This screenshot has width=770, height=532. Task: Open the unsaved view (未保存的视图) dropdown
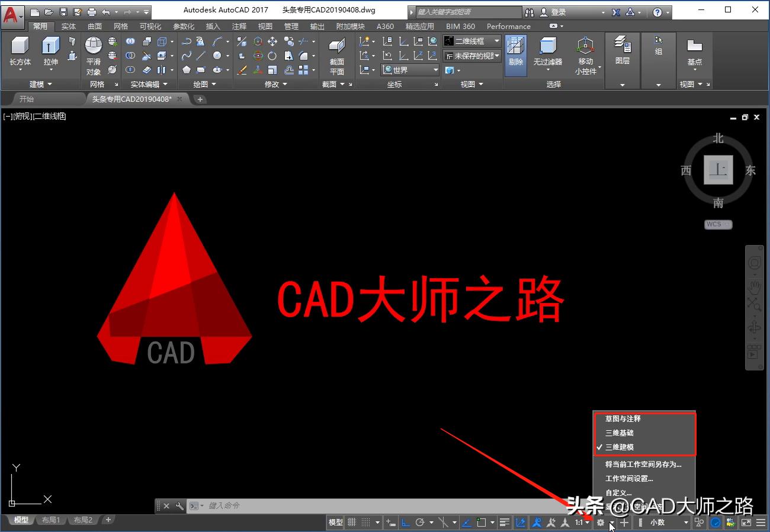(x=472, y=56)
